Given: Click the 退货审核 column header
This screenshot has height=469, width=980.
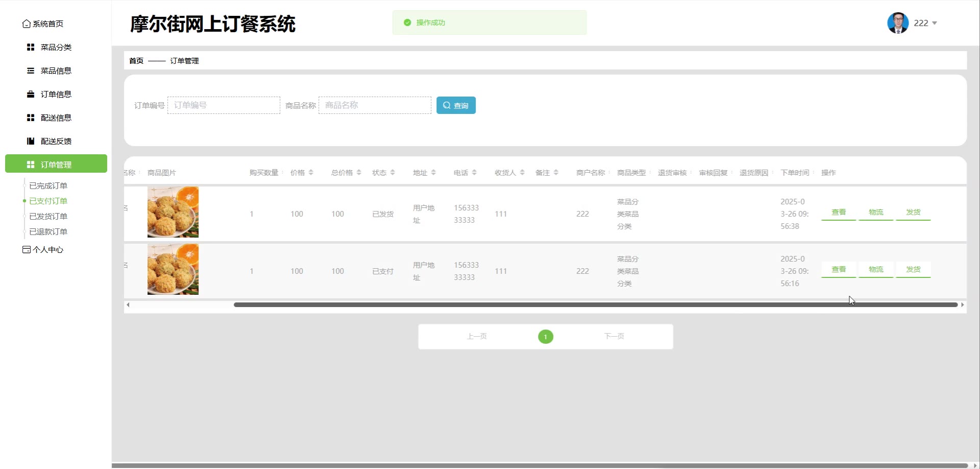Looking at the screenshot, I should [x=672, y=173].
